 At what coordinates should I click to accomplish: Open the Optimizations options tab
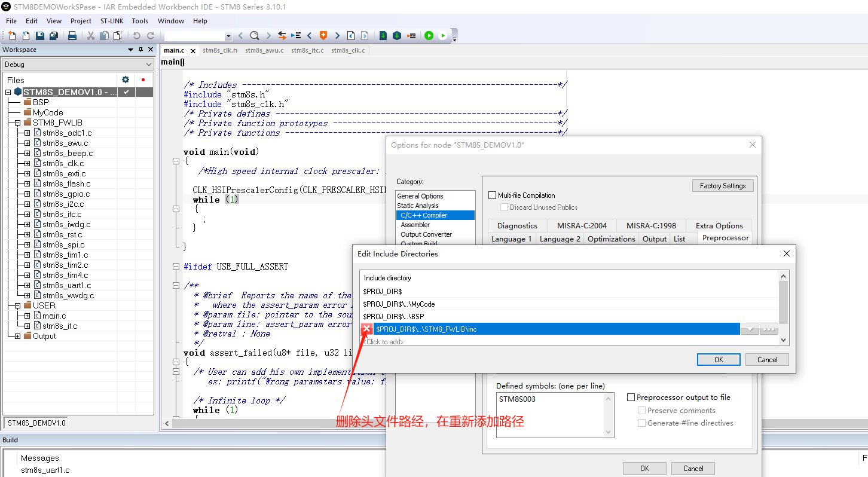click(x=611, y=239)
